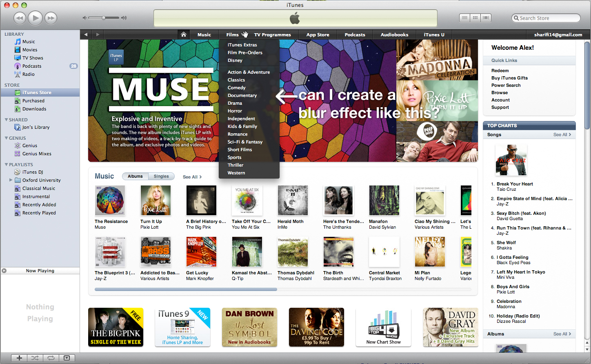Open the Redeem quick link
This screenshot has height=364, width=591.
pyautogui.click(x=500, y=71)
